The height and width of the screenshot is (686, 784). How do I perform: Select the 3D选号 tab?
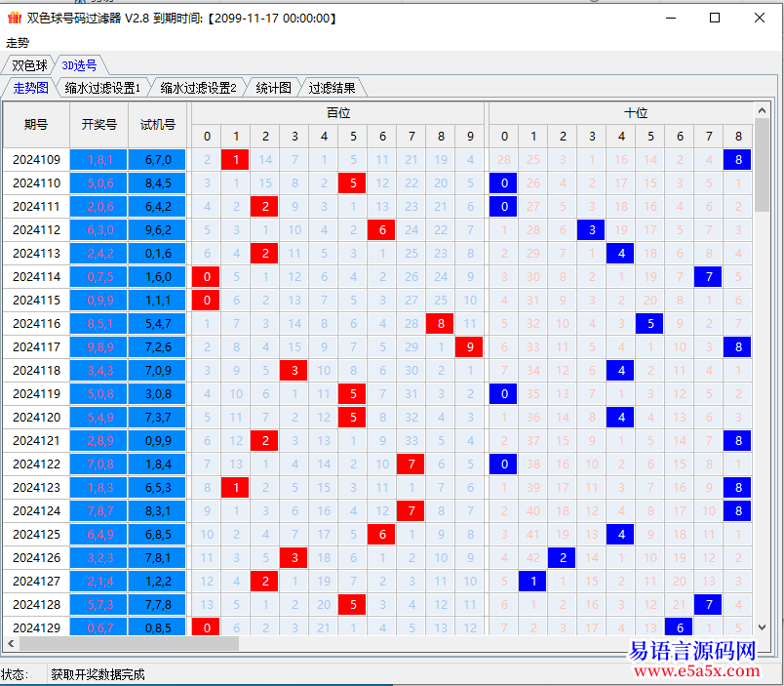coord(79,65)
